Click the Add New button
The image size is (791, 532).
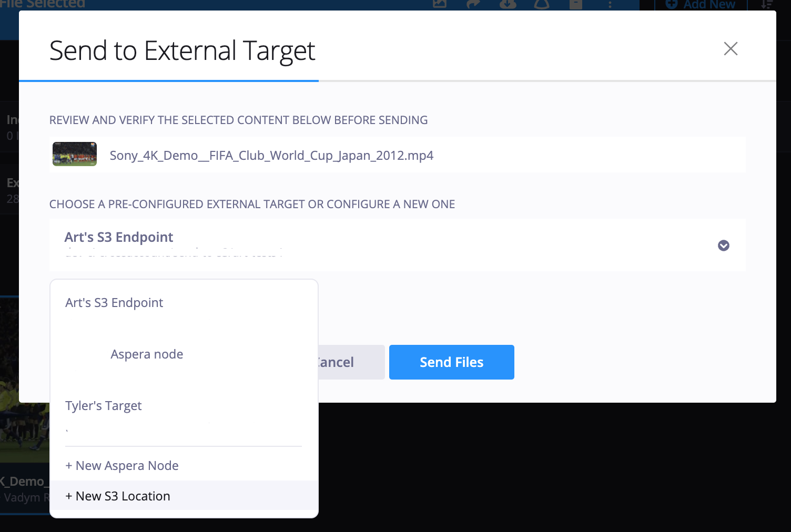pyautogui.click(x=701, y=5)
